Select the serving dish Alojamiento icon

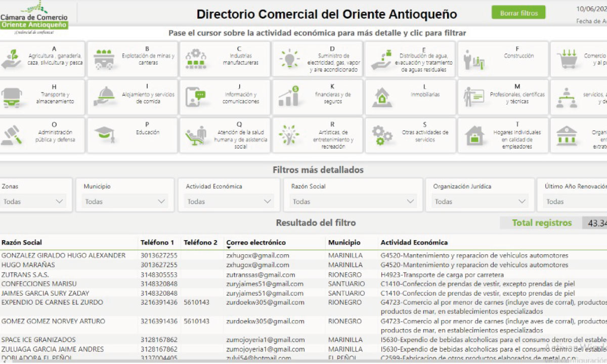104,96
